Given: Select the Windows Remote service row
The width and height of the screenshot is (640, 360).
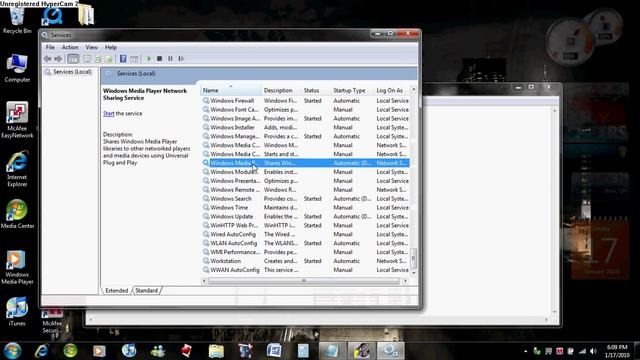Looking at the screenshot, I should pyautogui.click(x=305, y=190).
